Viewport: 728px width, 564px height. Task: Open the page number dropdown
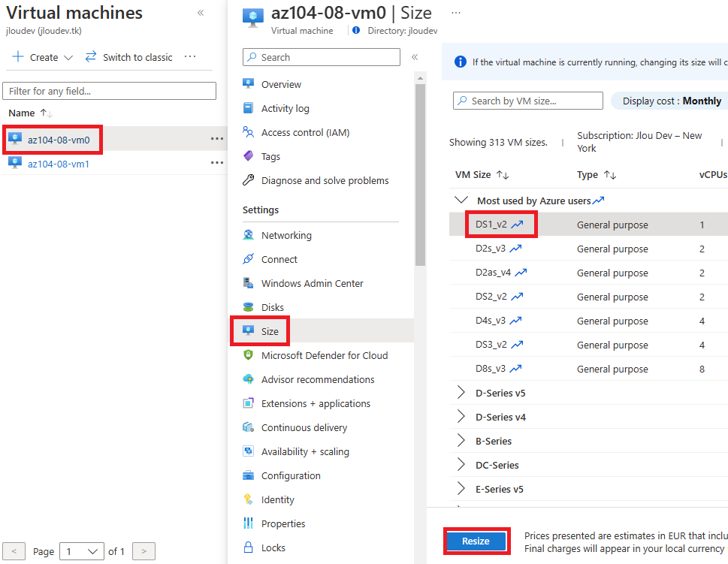(83, 551)
